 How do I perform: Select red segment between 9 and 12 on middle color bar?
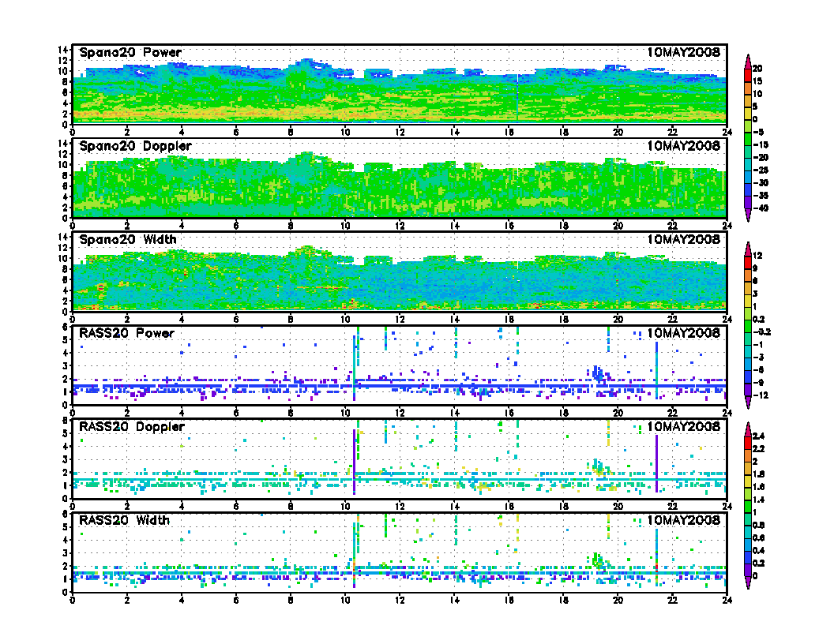[748, 263]
